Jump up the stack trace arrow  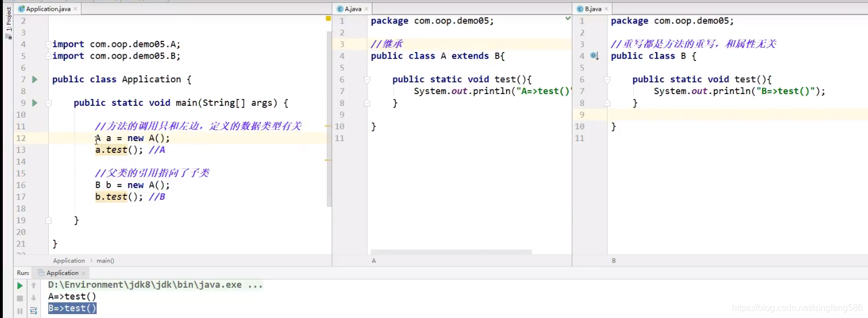click(x=34, y=286)
